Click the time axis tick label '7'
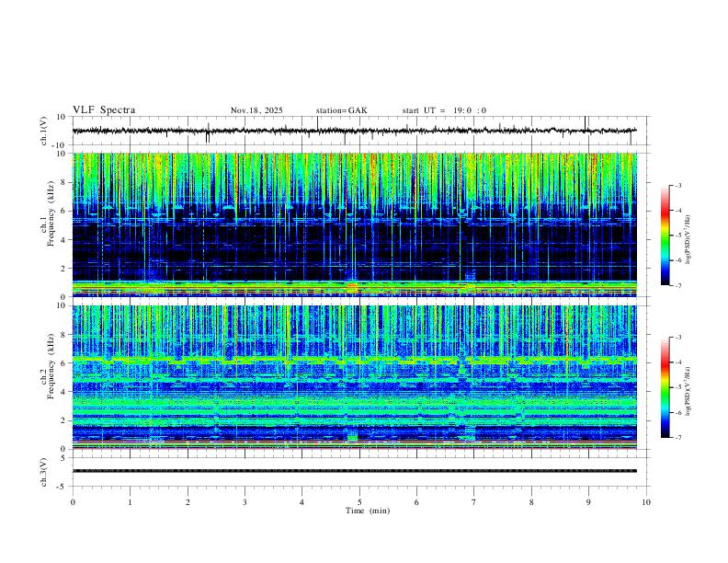Viewport: 728px width, 563px height. tap(474, 502)
